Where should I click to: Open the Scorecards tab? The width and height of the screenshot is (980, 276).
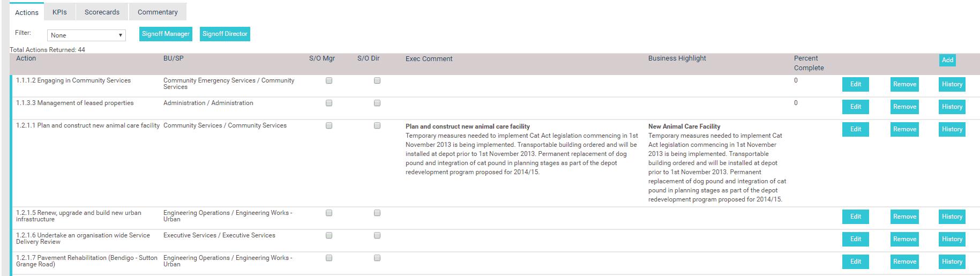pyautogui.click(x=102, y=12)
